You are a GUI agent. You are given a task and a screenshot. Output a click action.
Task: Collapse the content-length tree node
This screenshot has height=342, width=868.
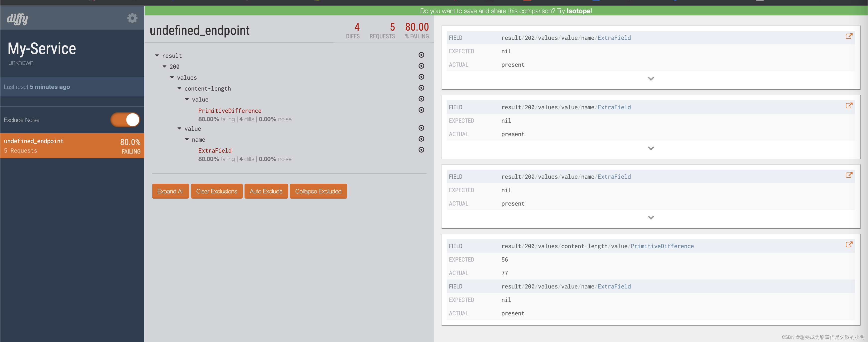(x=179, y=88)
